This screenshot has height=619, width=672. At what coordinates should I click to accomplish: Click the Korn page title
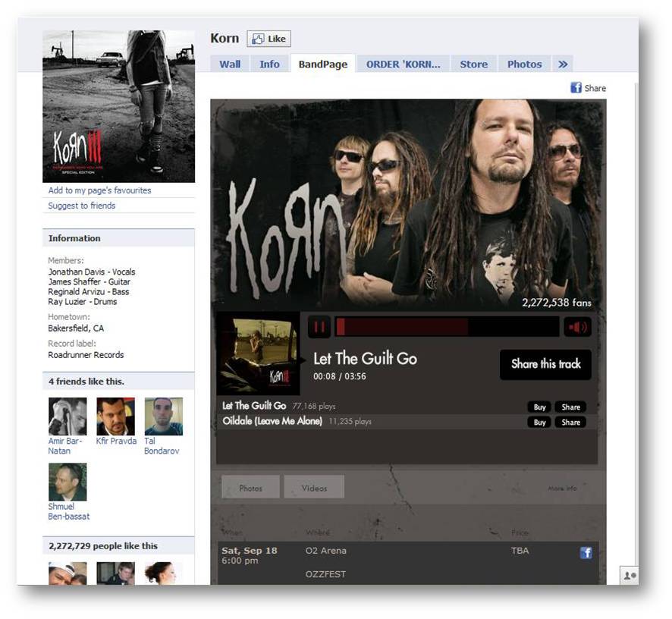[225, 38]
